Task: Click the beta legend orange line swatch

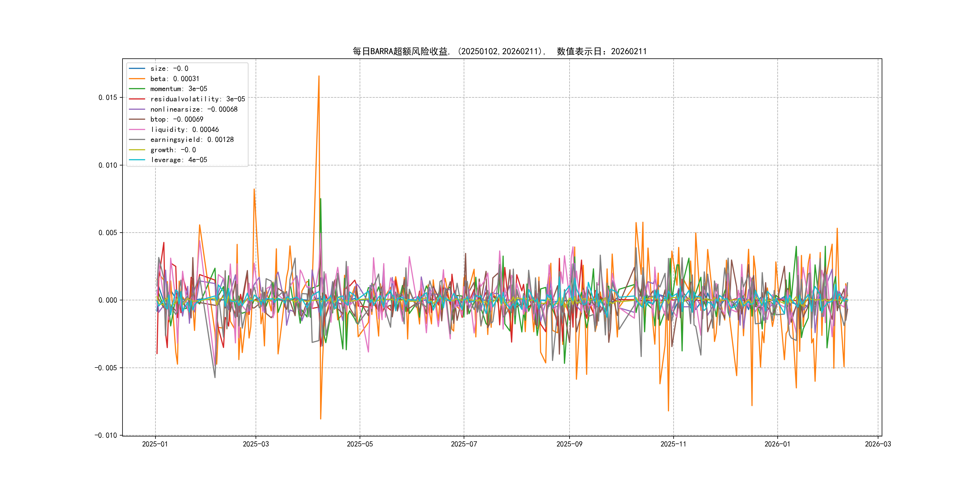Action: (137, 79)
